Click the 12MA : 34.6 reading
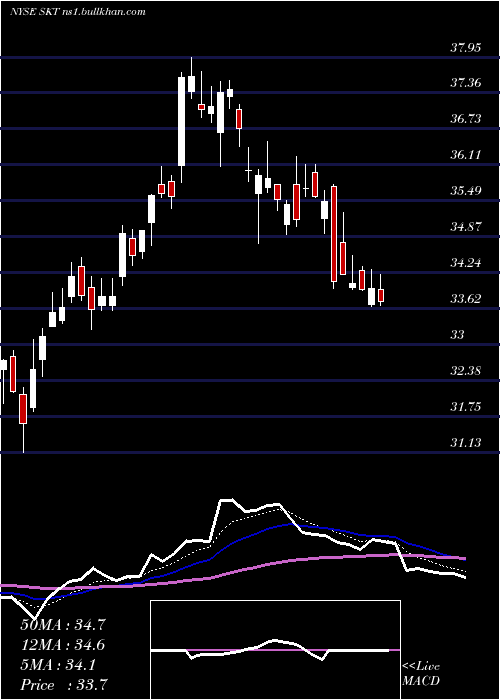500x700 pixels. point(63,645)
